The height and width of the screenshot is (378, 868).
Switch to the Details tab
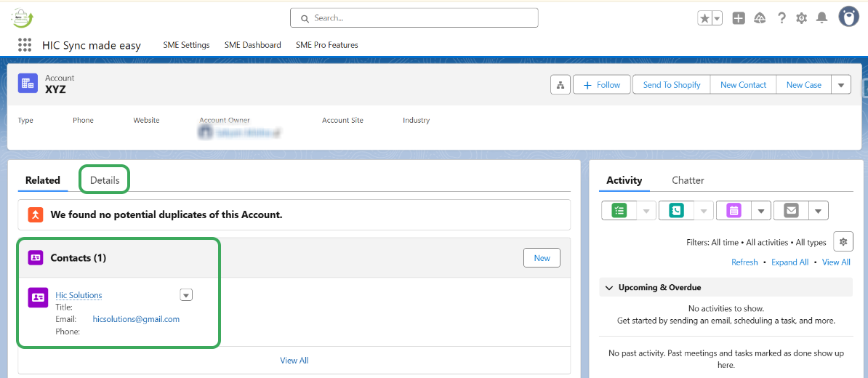click(x=105, y=180)
